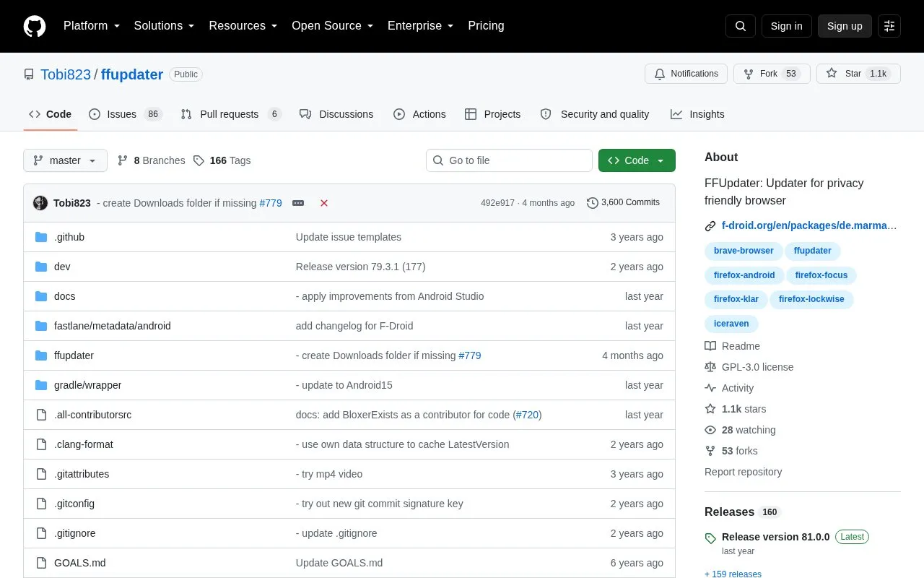This screenshot has width=924, height=578.
Task: Select the brave-browser topic tag
Action: 744,251
